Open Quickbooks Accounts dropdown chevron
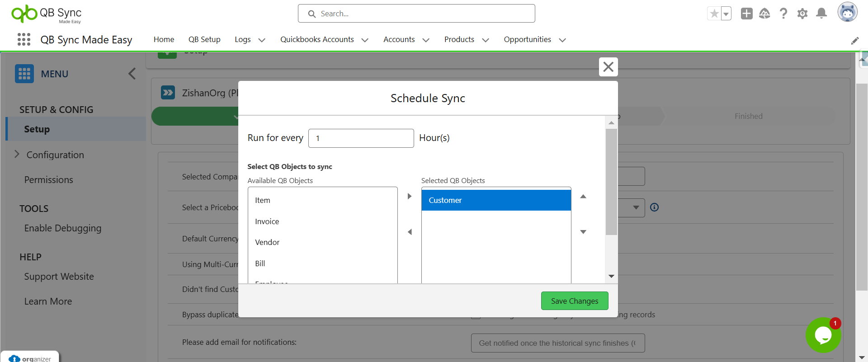Viewport: 868px width, 362px height. point(365,40)
